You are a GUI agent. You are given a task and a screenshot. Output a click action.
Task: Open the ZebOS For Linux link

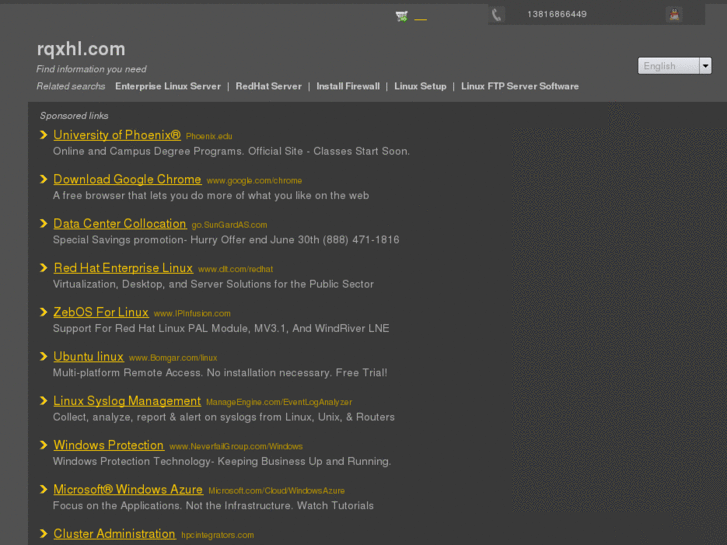click(x=101, y=312)
